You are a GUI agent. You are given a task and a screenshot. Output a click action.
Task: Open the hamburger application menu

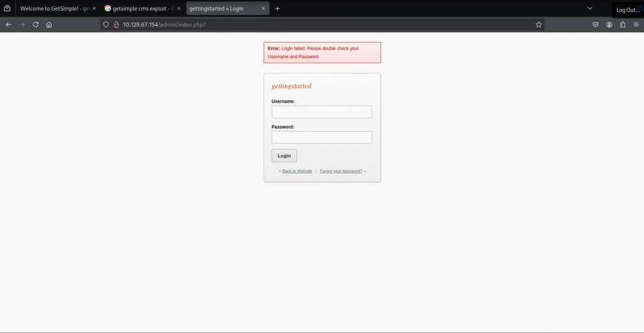click(636, 25)
